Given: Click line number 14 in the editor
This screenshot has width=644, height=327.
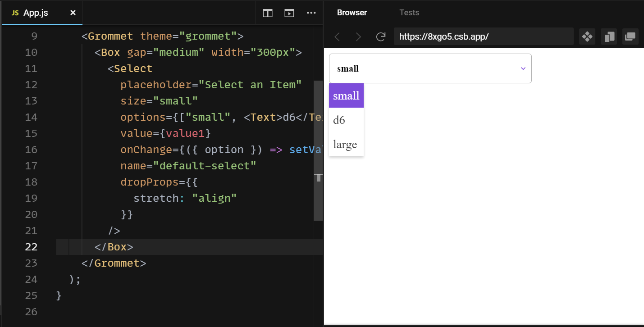Looking at the screenshot, I should (31, 117).
